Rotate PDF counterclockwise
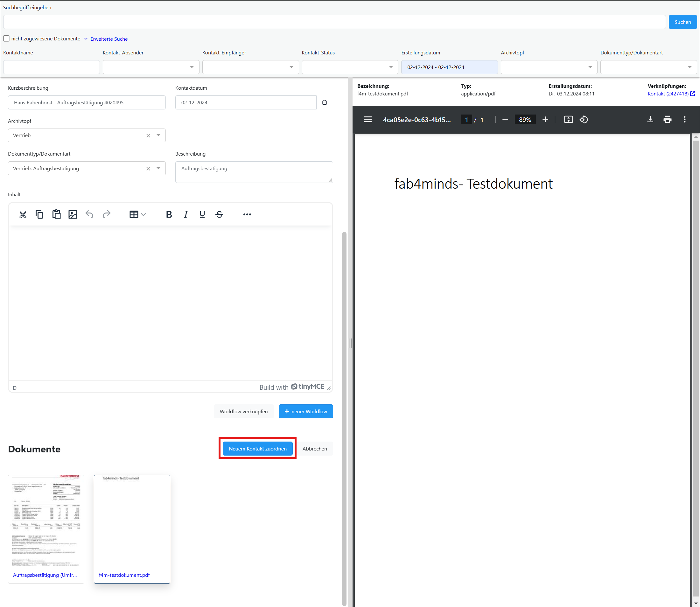The image size is (700, 607). (x=584, y=120)
